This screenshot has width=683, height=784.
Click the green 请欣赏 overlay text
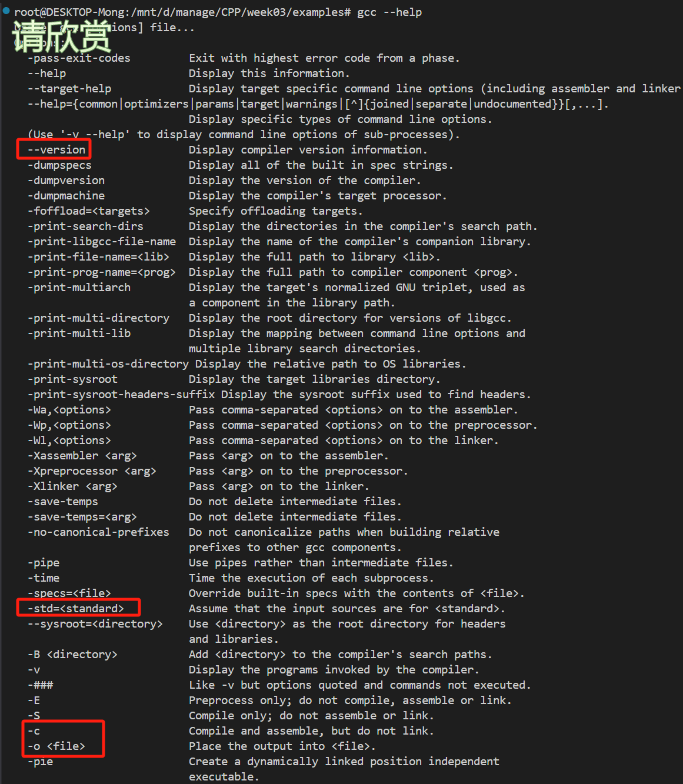pyautogui.click(x=61, y=36)
